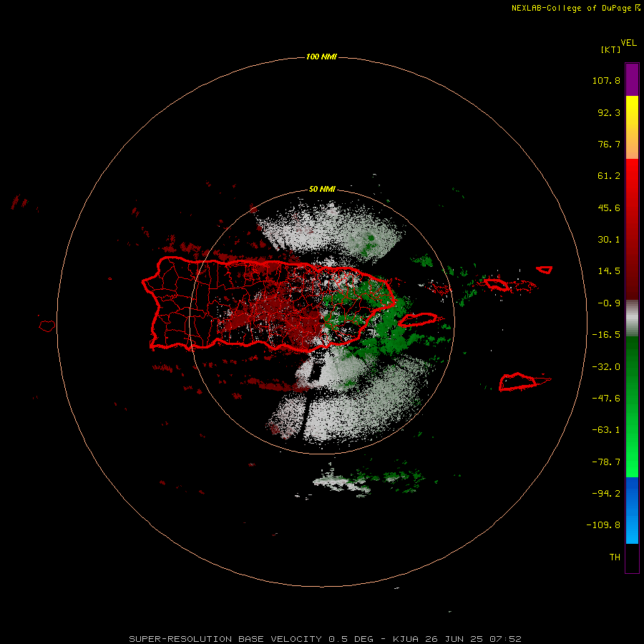The width and height of the screenshot is (644, 644).
Task: Click the 107.8 velocity scale value
Action: [x=606, y=80]
